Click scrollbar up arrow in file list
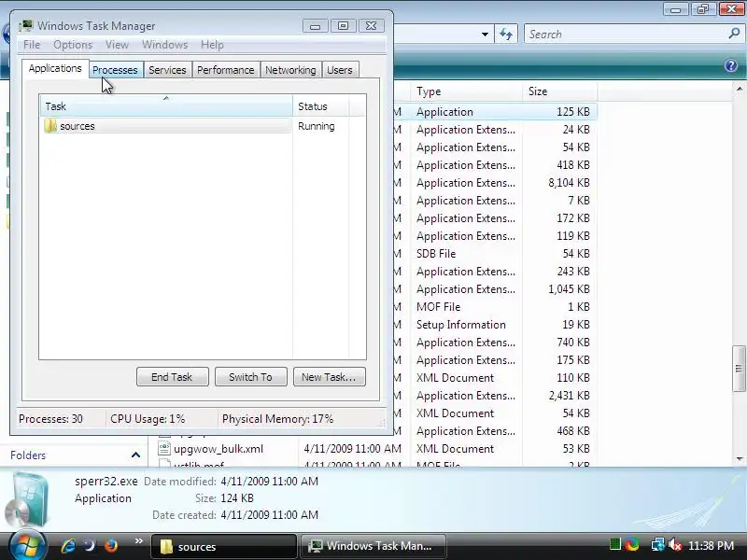The width and height of the screenshot is (747, 560). coord(739,89)
